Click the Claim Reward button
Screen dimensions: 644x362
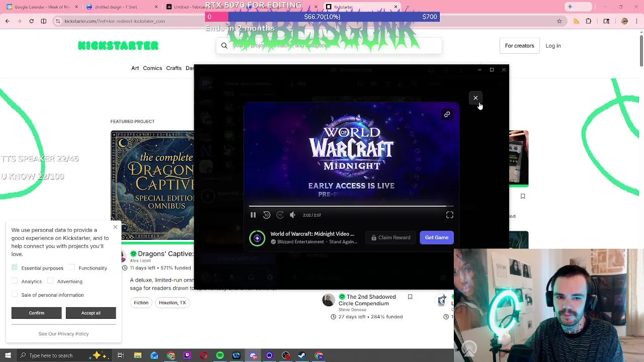pos(391,237)
